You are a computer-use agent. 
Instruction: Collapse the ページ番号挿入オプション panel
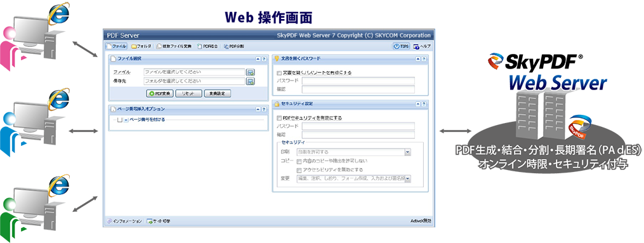(258, 109)
